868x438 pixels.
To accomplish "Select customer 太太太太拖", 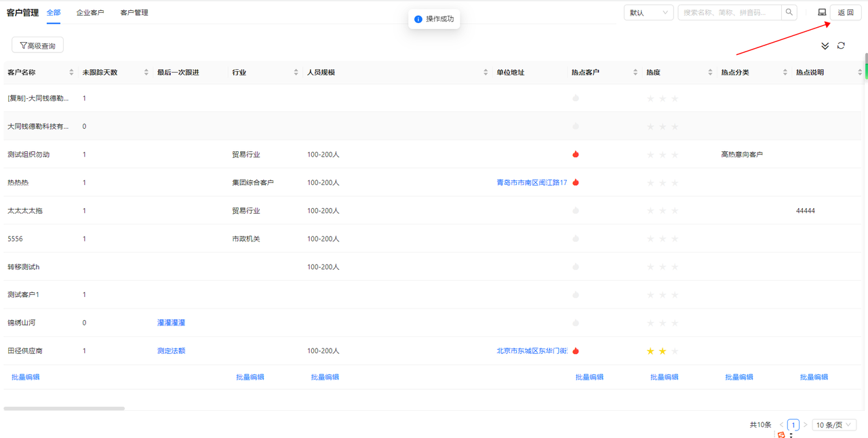I will point(25,210).
